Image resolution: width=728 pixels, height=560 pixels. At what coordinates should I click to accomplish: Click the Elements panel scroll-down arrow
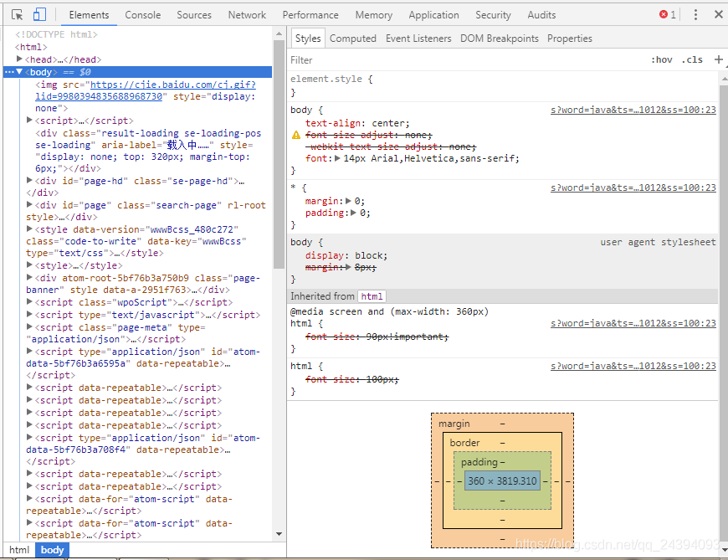tap(279, 534)
